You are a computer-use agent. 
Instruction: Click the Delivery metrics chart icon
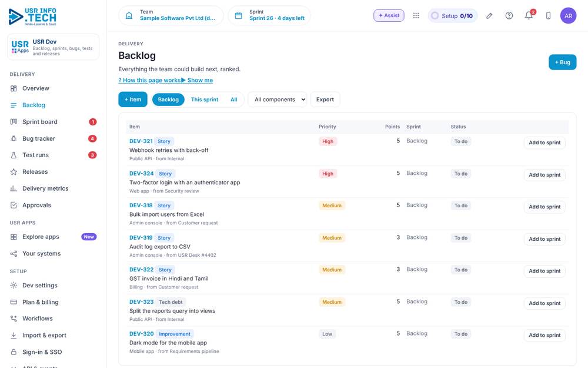coord(14,188)
